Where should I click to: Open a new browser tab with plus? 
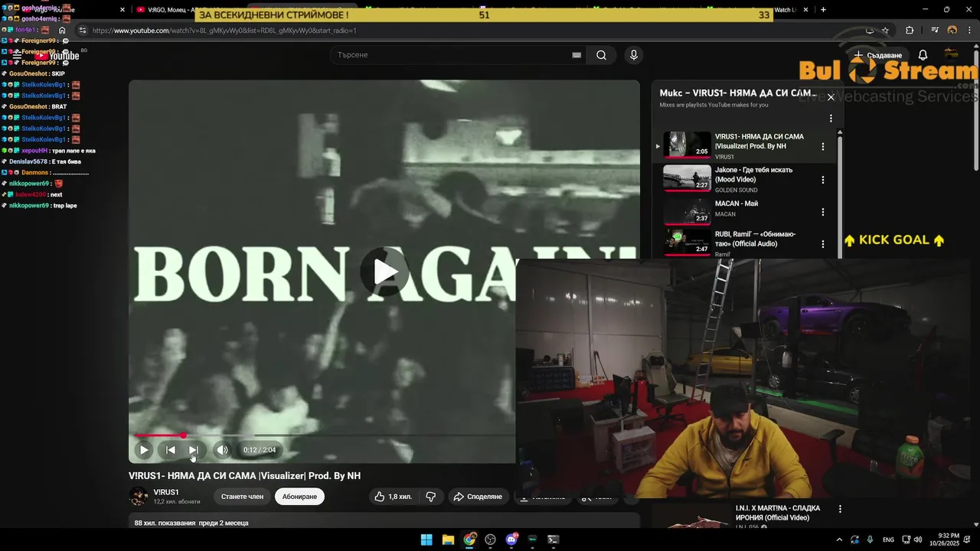(x=823, y=10)
